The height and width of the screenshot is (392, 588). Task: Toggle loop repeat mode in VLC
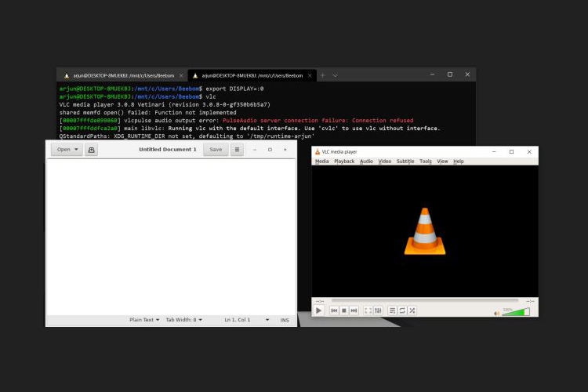[x=402, y=310]
